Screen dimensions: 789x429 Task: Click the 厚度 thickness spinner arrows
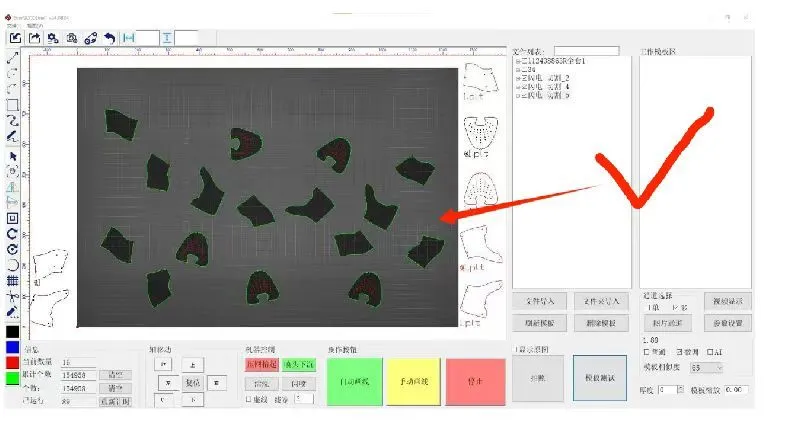(x=680, y=390)
